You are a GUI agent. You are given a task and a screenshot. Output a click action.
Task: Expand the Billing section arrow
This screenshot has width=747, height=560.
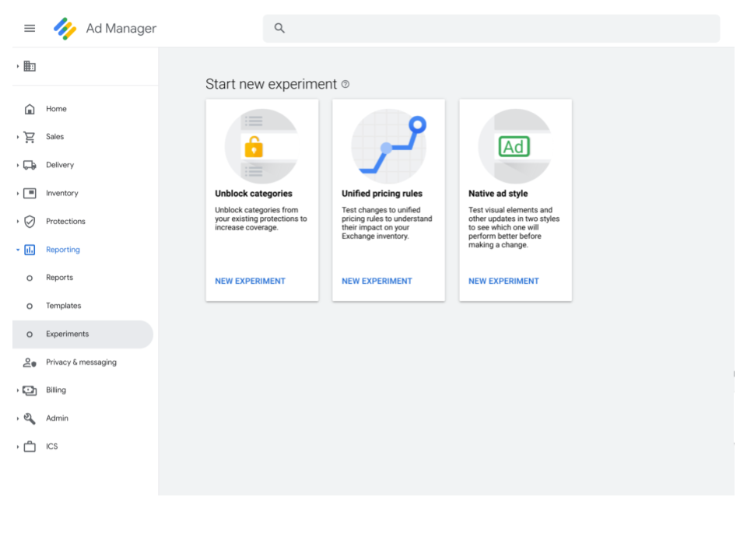[18, 390]
